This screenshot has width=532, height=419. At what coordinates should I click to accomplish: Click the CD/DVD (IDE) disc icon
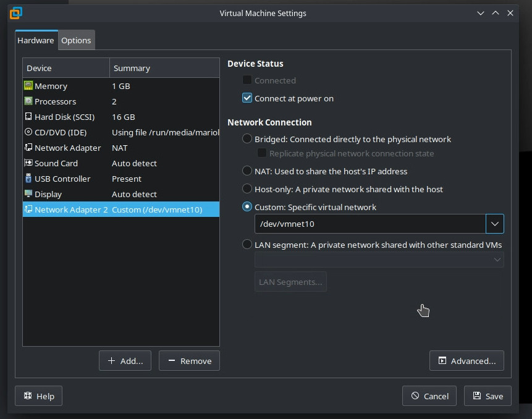pyautogui.click(x=28, y=132)
